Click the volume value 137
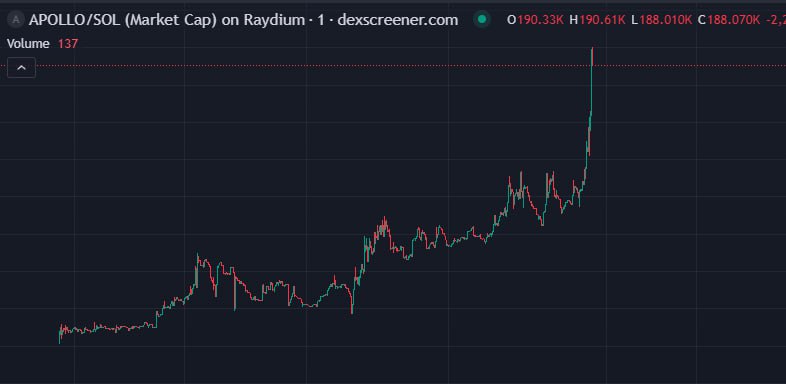Image resolution: width=786 pixels, height=384 pixels. (x=68, y=44)
